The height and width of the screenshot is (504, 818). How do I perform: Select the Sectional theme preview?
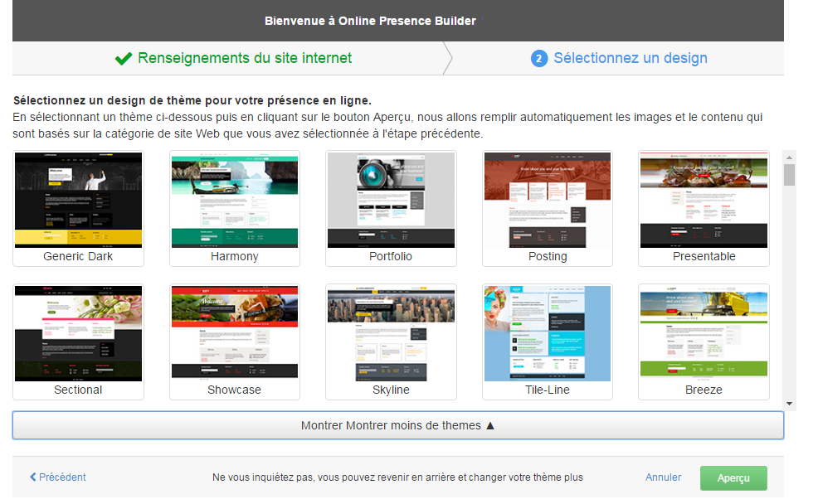[x=79, y=333]
